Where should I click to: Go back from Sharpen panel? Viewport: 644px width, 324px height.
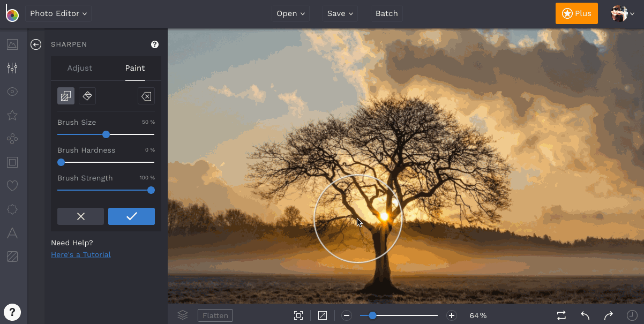tap(36, 44)
